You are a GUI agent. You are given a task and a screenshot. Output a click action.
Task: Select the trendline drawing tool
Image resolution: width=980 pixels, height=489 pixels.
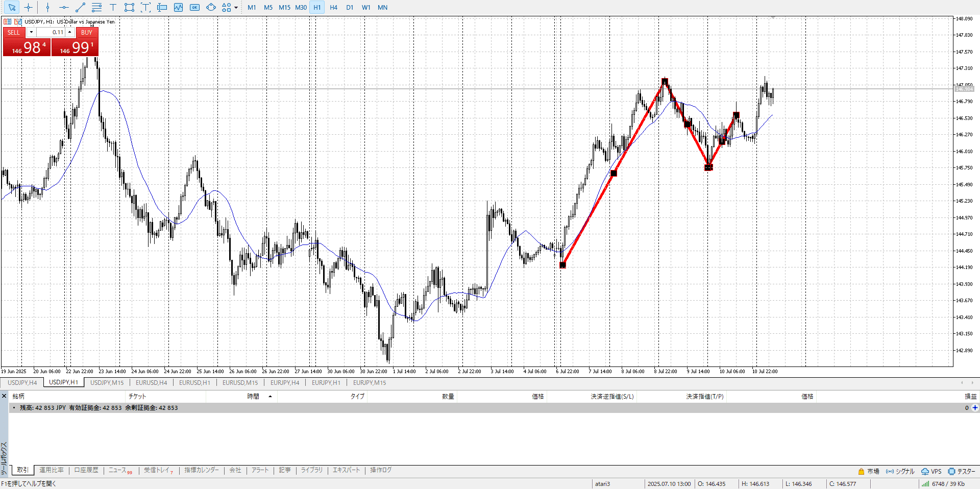[x=80, y=8]
